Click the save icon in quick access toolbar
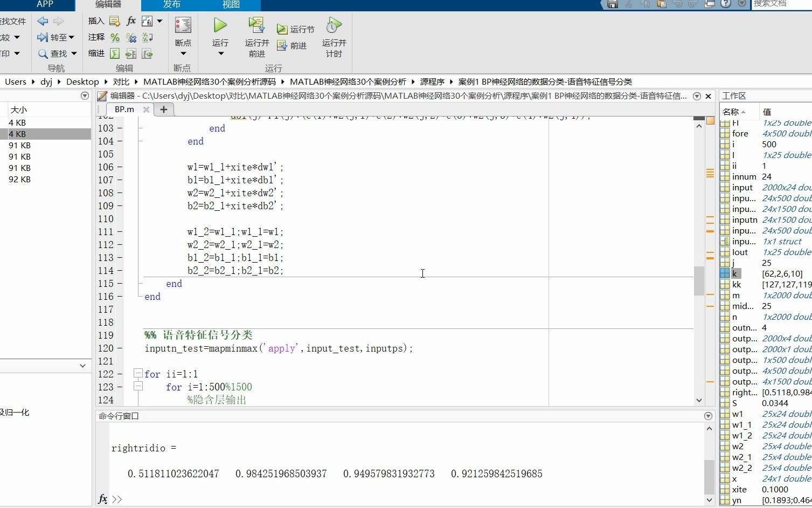Viewport: 812px width, 508px height. click(x=613, y=4)
